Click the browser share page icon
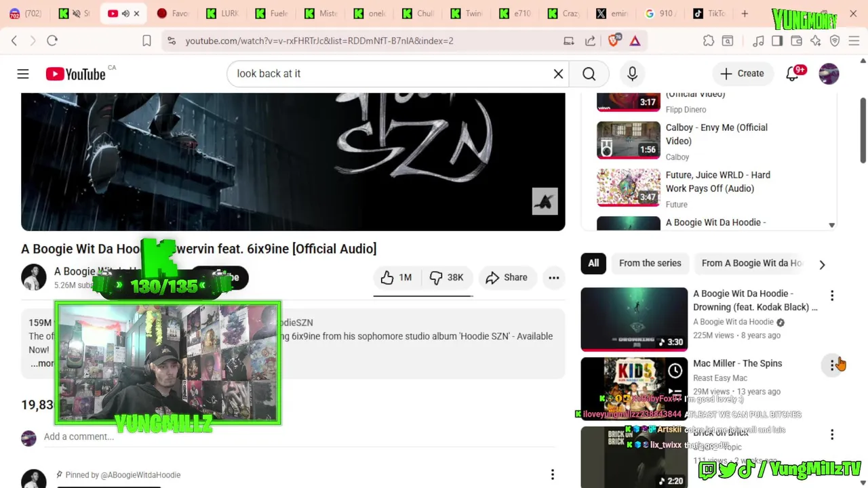This screenshot has width=868, height=488. 590,41
